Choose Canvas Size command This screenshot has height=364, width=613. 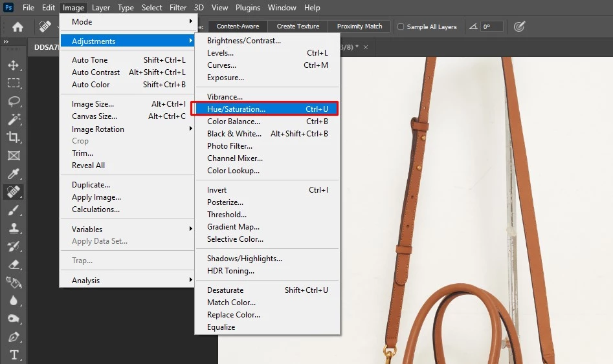click(128, 116)
